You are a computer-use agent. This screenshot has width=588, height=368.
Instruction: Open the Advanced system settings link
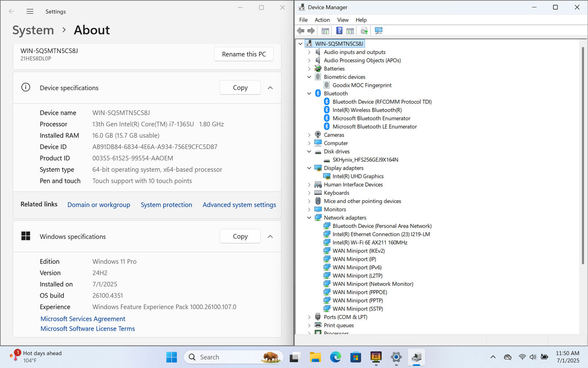(239, 205)
